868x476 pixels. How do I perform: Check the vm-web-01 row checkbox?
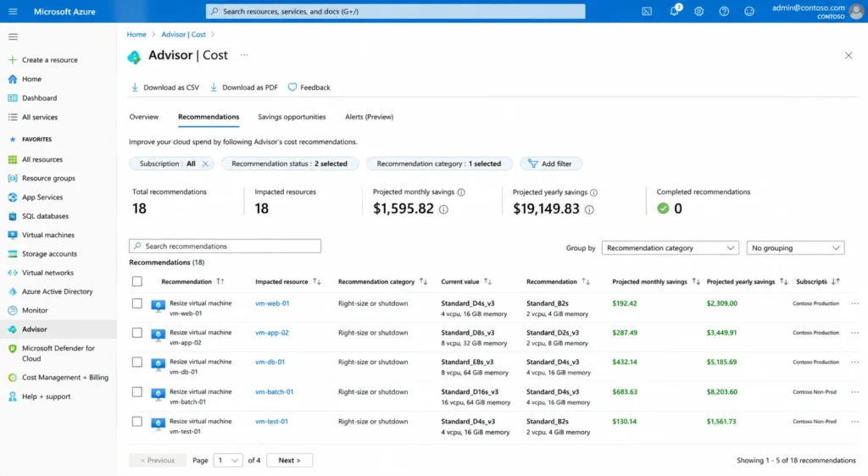pos(137,303)
